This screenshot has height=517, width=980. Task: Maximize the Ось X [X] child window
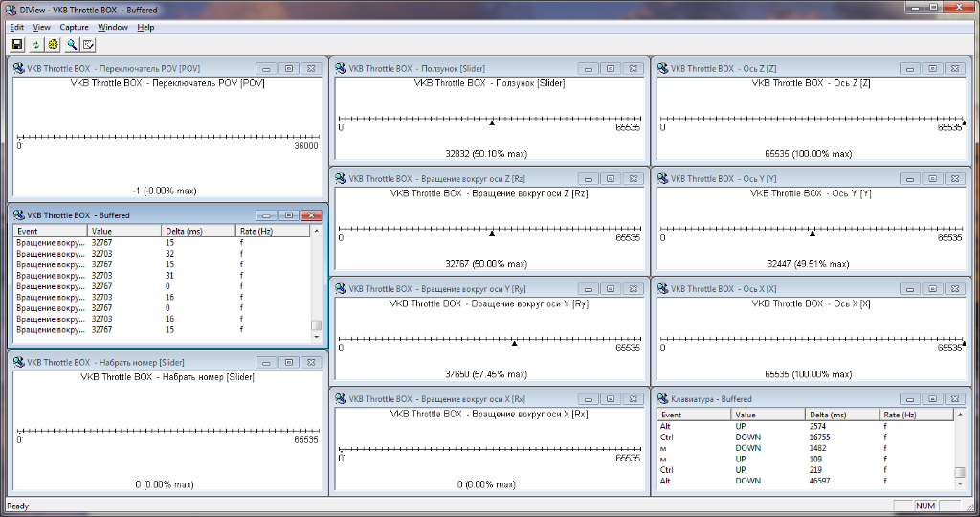click(932, 289)
